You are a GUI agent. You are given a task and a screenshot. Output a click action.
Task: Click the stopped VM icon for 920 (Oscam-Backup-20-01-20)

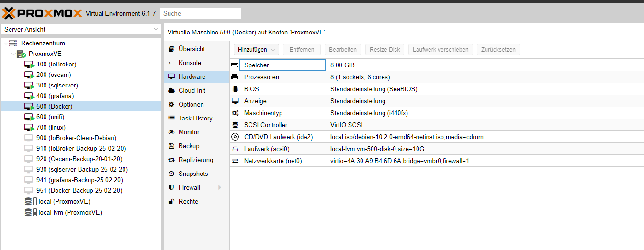tap(29, 159)
